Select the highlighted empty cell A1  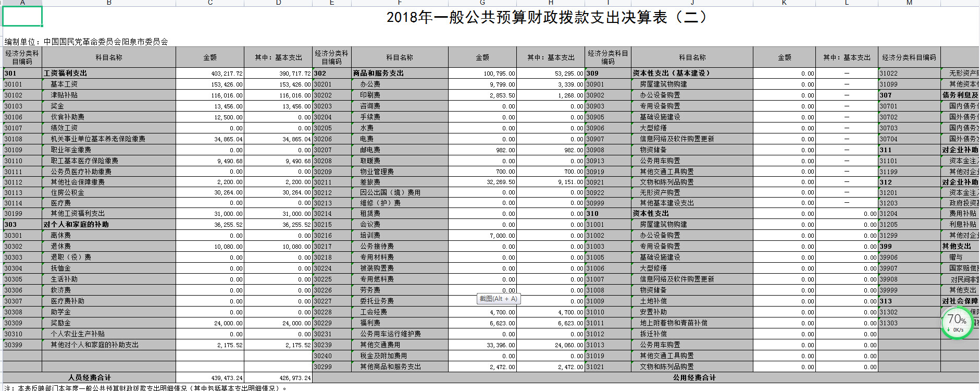point(22,17)
